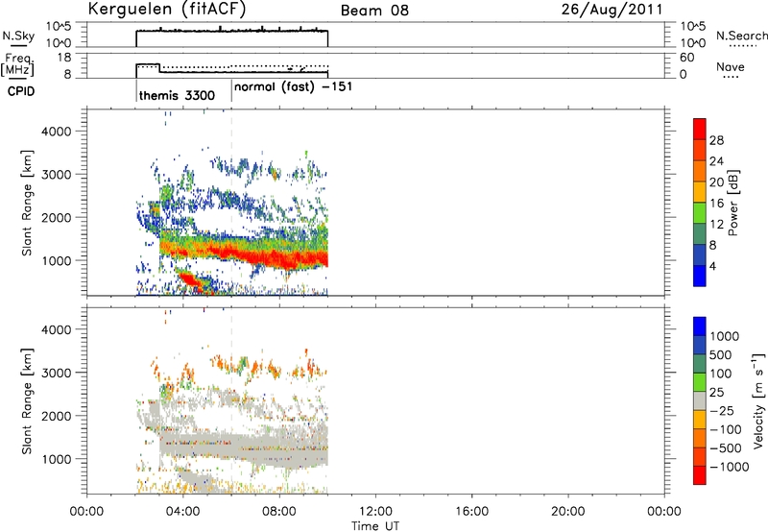The image size is (768, 532).
Task: Click the "16:00" time tick label
Action: pyautogui.click(x=471, y=512)
